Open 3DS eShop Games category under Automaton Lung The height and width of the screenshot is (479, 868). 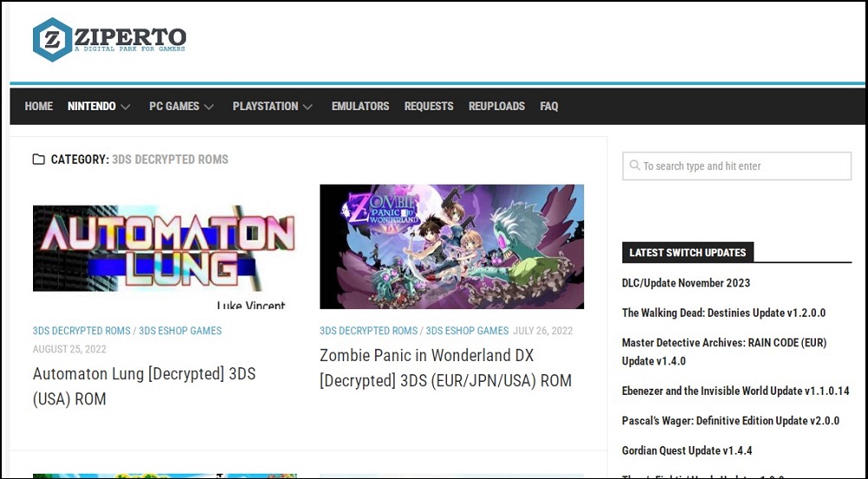pos(180,331)
